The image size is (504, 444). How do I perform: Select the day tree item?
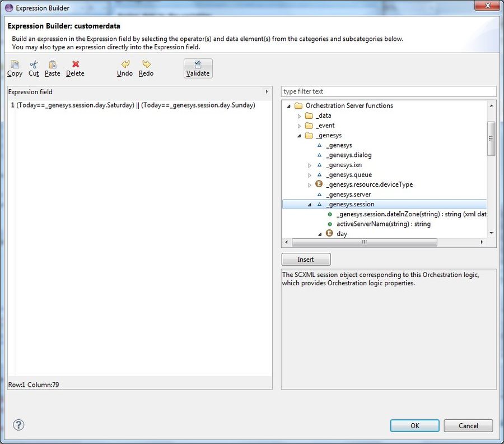point(342,234)
